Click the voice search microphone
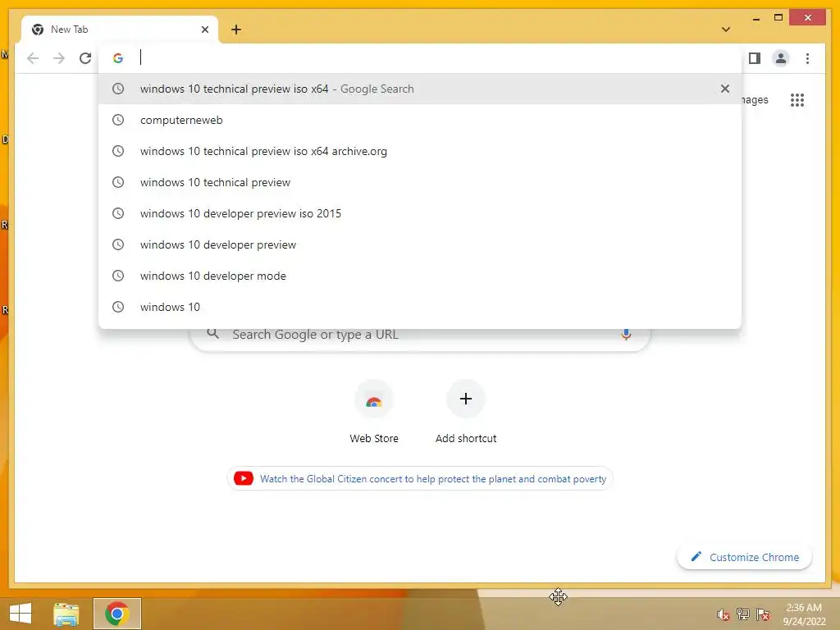Screen dimensions: 840x630 click(x=626, y=335)
